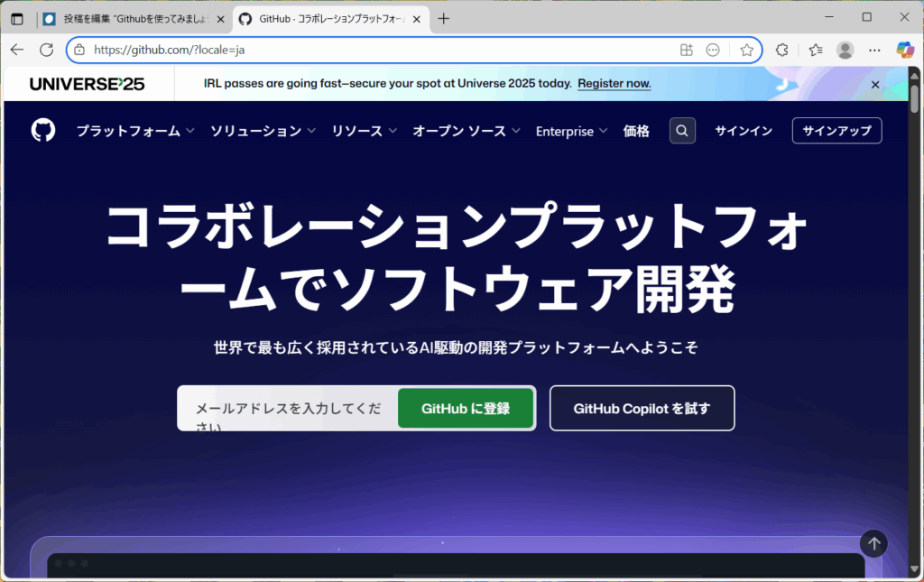This screenshot has width=924, height=582.
Task: Open the 価格 pricing menu item
Action: point(636,131)
